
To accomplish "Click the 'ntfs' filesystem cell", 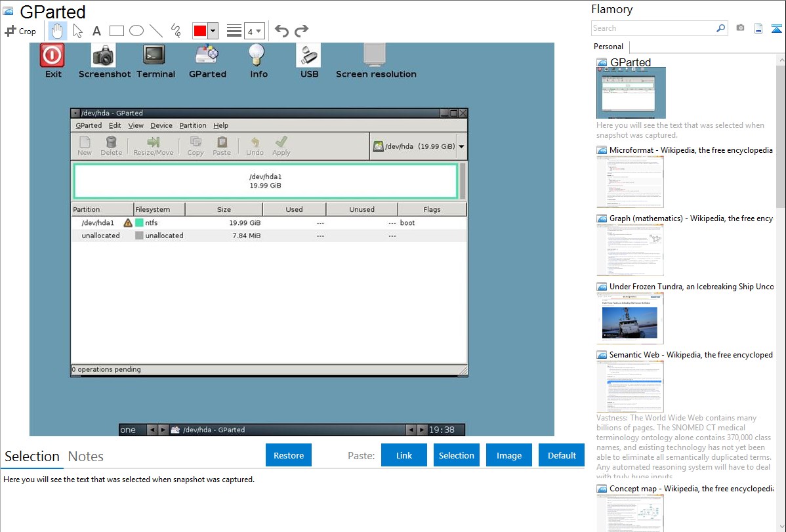I will 151,222.
